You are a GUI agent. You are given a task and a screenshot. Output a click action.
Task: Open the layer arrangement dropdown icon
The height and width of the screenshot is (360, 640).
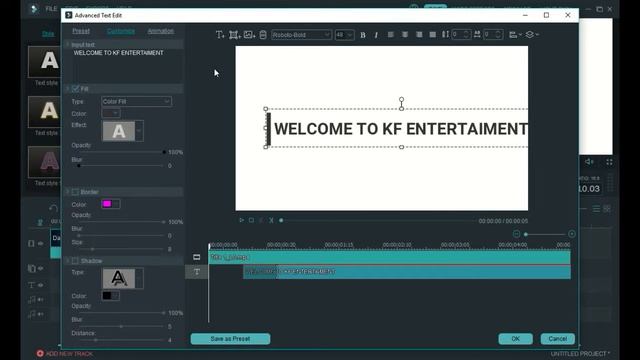click(532, 35)
